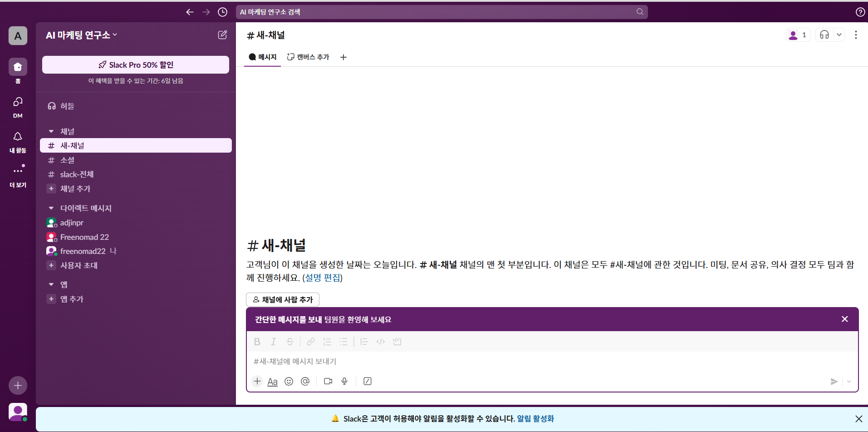Insert ordered list in composer
The width and height of the screenshot is (868, 432).
click(x=327, y=342)
